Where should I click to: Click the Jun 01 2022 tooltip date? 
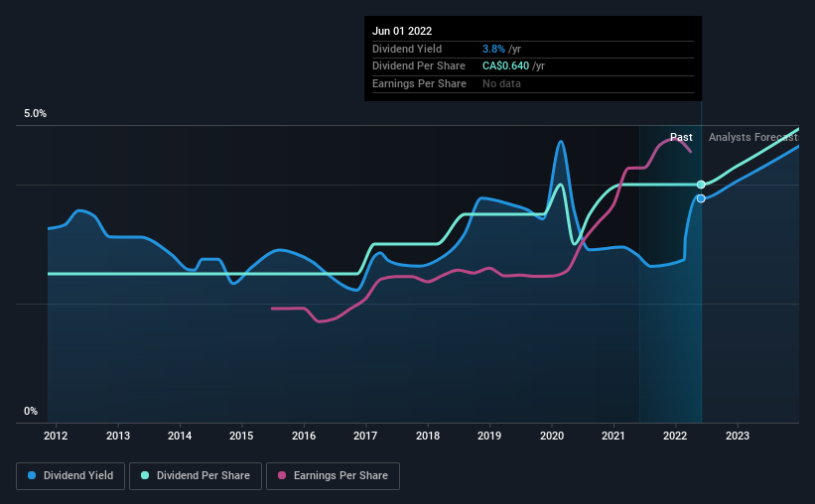(402, 31)
